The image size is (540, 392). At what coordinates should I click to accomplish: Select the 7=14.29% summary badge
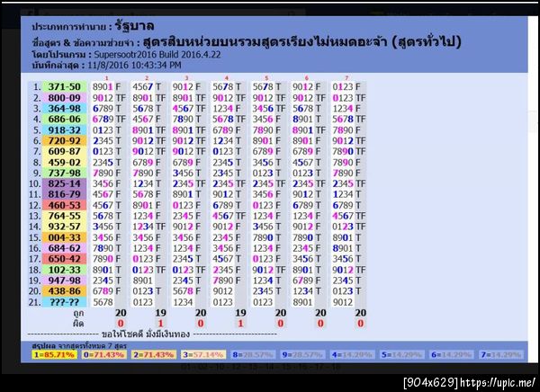coord(501,354)
